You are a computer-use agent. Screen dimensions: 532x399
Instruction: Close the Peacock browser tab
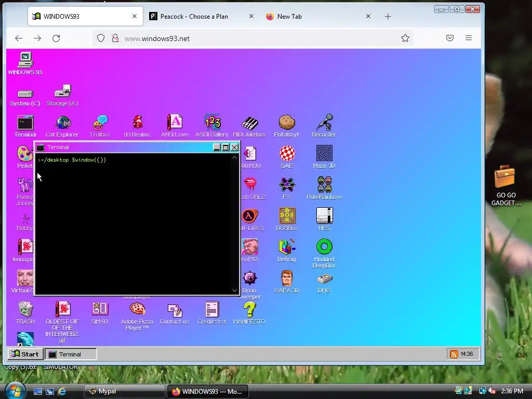point(251,16)
